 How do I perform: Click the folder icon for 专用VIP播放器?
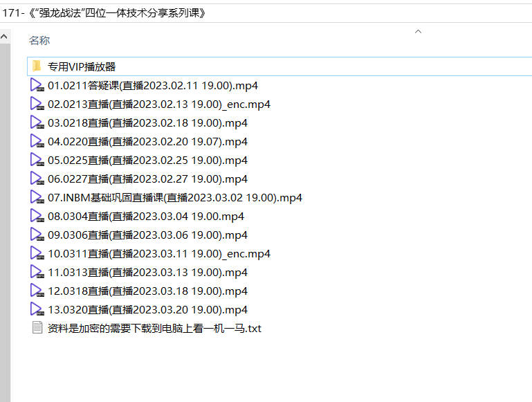(37, 66)
